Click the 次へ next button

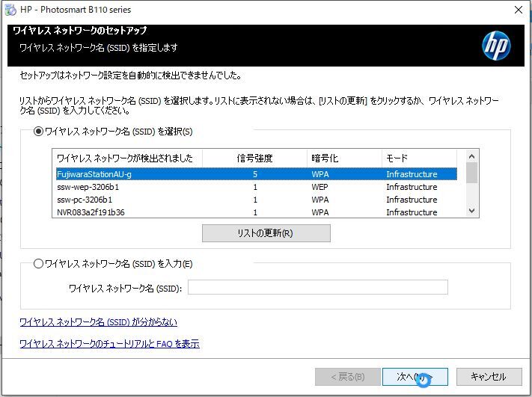tap(415, 377)
